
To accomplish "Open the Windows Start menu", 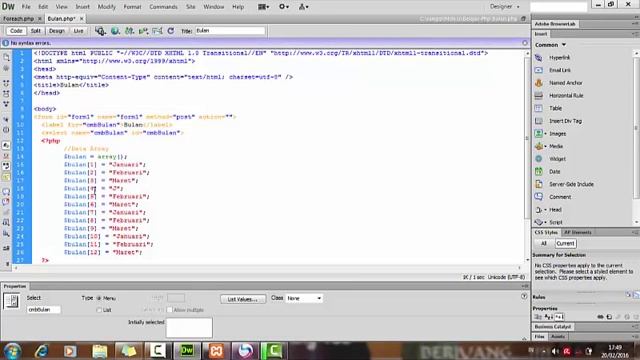I will pos(12,351).
